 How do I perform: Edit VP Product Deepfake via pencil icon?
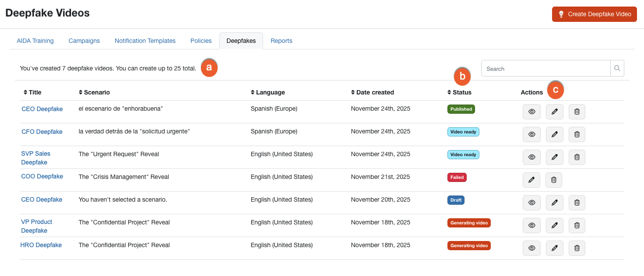click(555, 225)
